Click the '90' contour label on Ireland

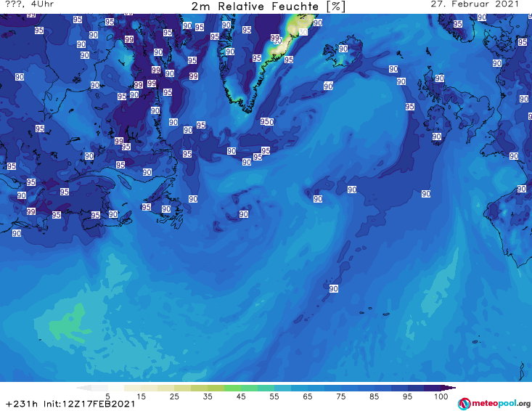pyautogui.click(x=437, y=137)
